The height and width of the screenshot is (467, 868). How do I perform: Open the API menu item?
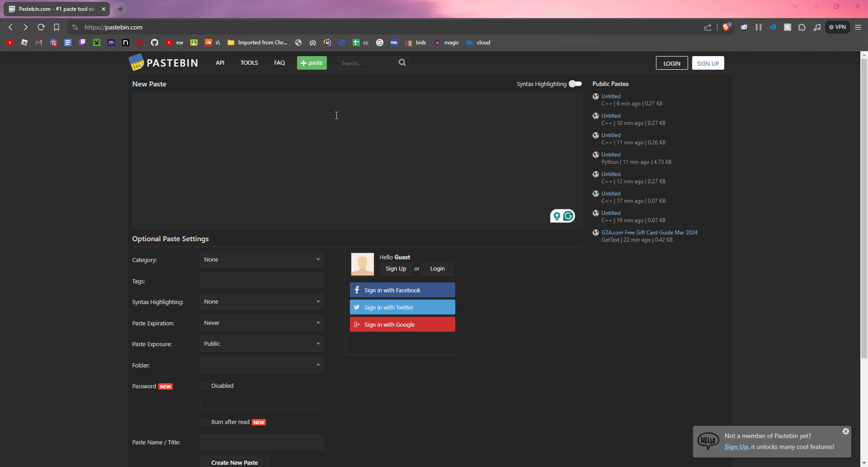pos(220,63)
